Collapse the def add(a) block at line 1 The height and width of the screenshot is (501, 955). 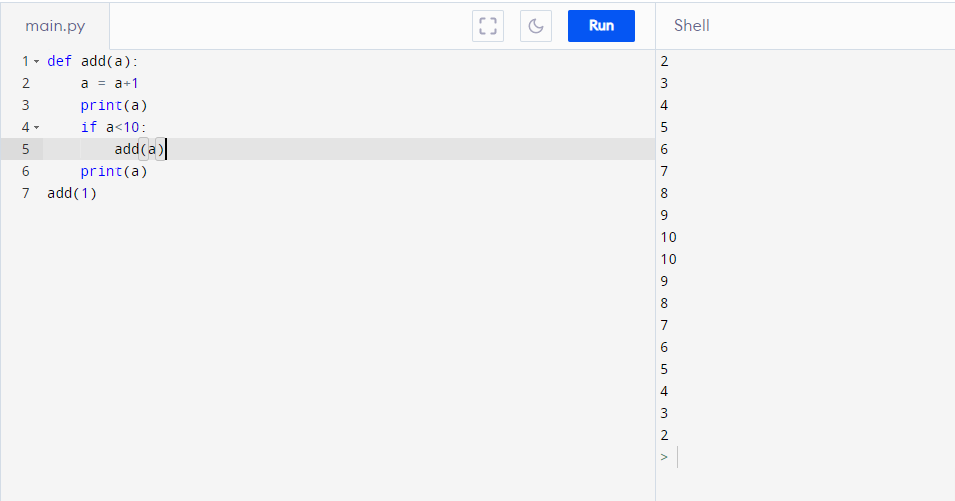tap(37, 61)
